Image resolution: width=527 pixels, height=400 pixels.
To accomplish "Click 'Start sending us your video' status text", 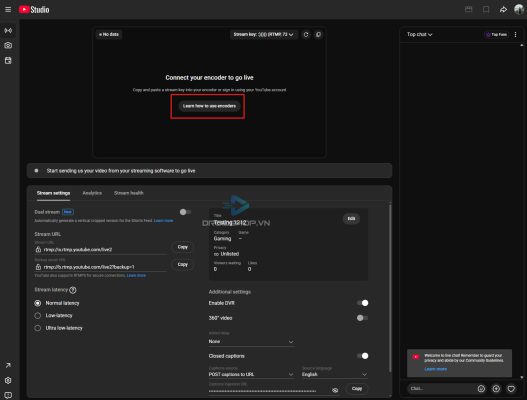I will coord(121,171).
